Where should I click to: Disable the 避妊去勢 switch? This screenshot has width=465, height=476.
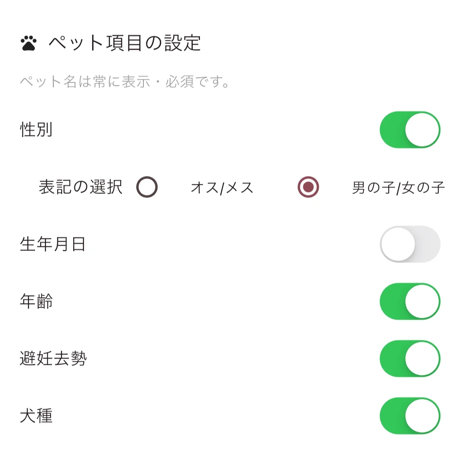pyautogui.click(x=410, y=359)
